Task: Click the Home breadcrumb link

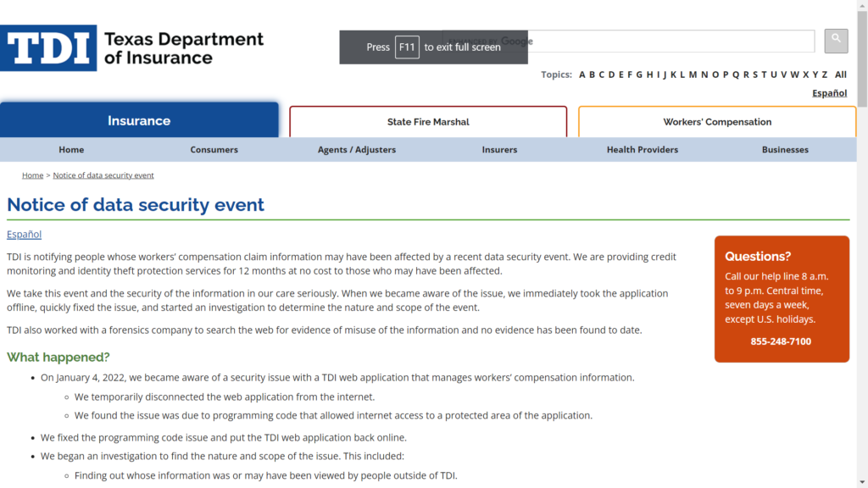Action: pos(33,175)
